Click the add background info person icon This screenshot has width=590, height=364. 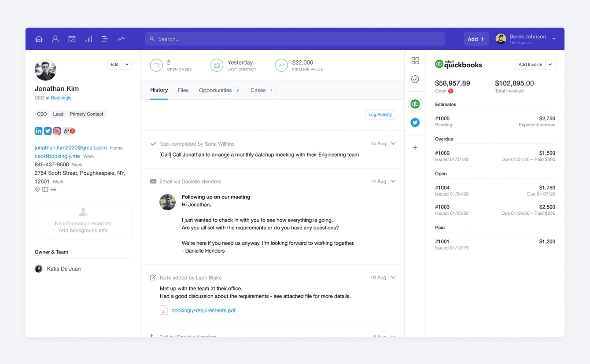[x=83, y=212]
